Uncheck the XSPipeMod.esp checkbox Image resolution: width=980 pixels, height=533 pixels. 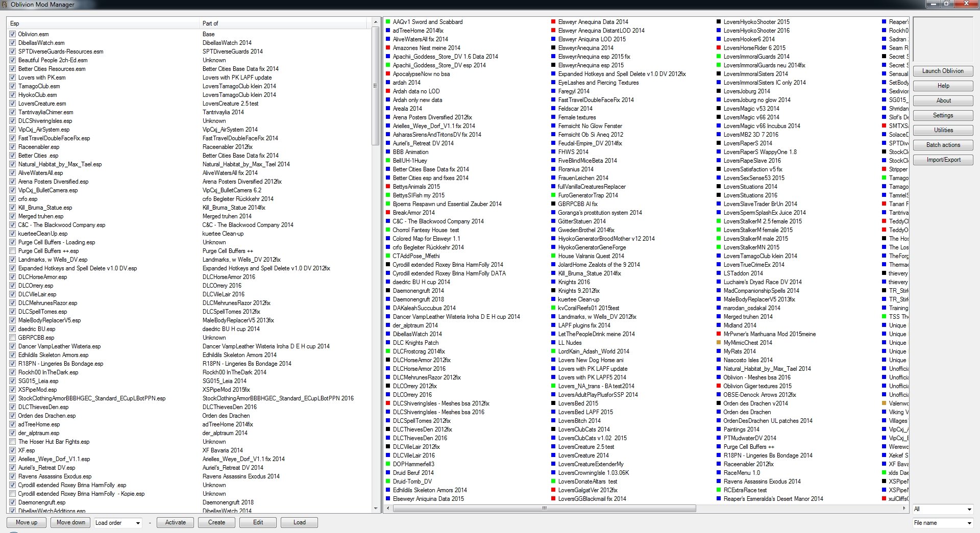(13, 390)
